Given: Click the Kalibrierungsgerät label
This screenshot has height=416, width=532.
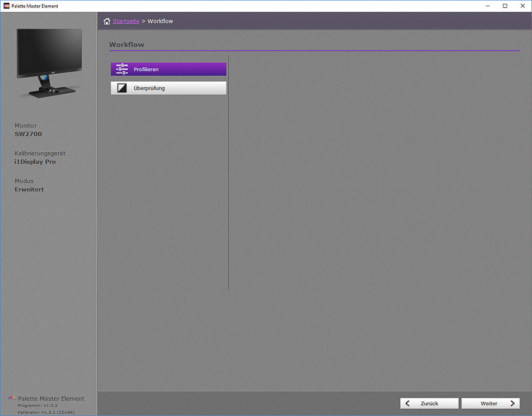Looking at the screenshot, I should click(x=40, y=154).
